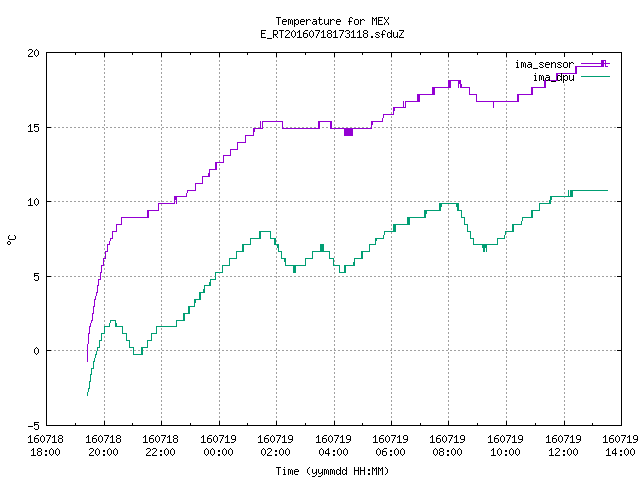The height and width of the screenshot is (480, 640).
Task: Click the y-axis tick label 5
Action: (x=36, y=277)
